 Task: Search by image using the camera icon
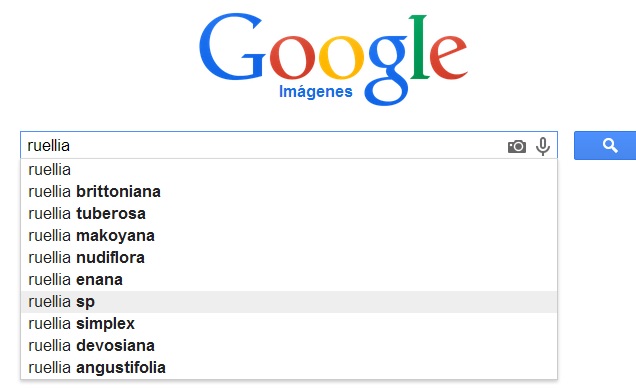(x=517, y=146)
